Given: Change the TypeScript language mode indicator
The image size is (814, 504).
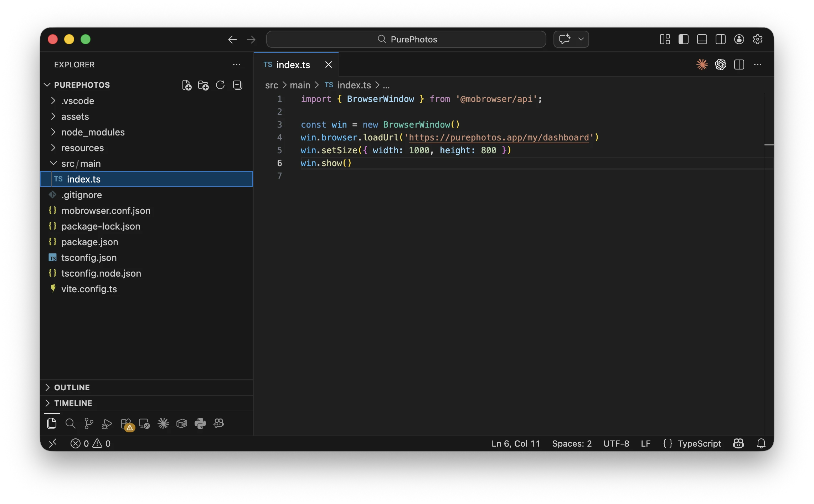Looking at the screenshot, I should (699, 443).
